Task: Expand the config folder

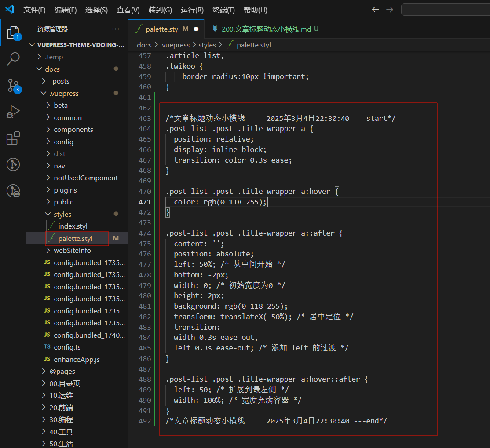Action: coord(77,142)
